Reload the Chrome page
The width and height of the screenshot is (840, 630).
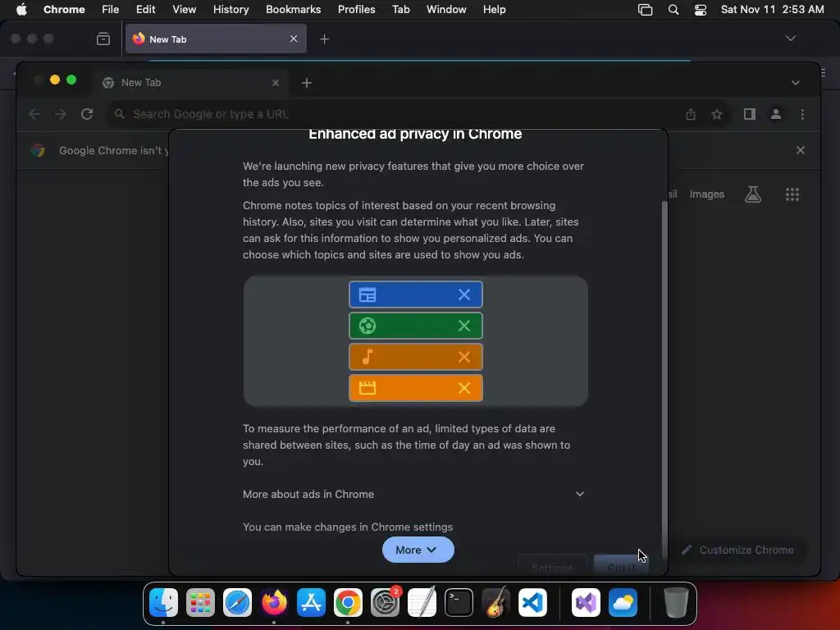(87, 114)
